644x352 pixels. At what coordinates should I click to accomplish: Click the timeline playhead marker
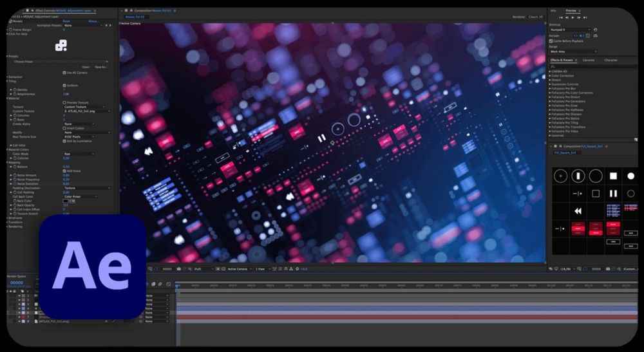[177, 286]
